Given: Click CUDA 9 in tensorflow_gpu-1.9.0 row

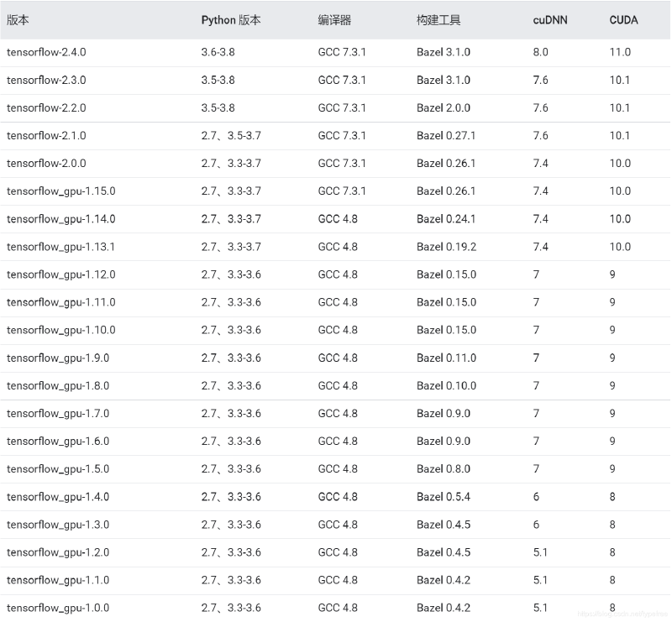Looking at the screenshot, I should (x=612, y=358).
